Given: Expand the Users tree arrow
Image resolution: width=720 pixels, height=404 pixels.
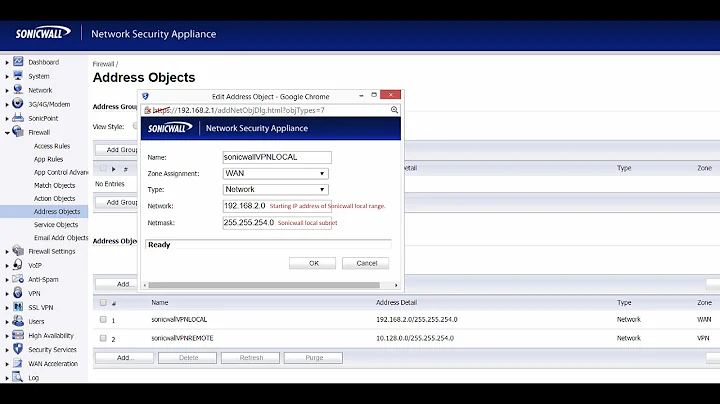Looking at the screenshot, I should pos(7,322).
